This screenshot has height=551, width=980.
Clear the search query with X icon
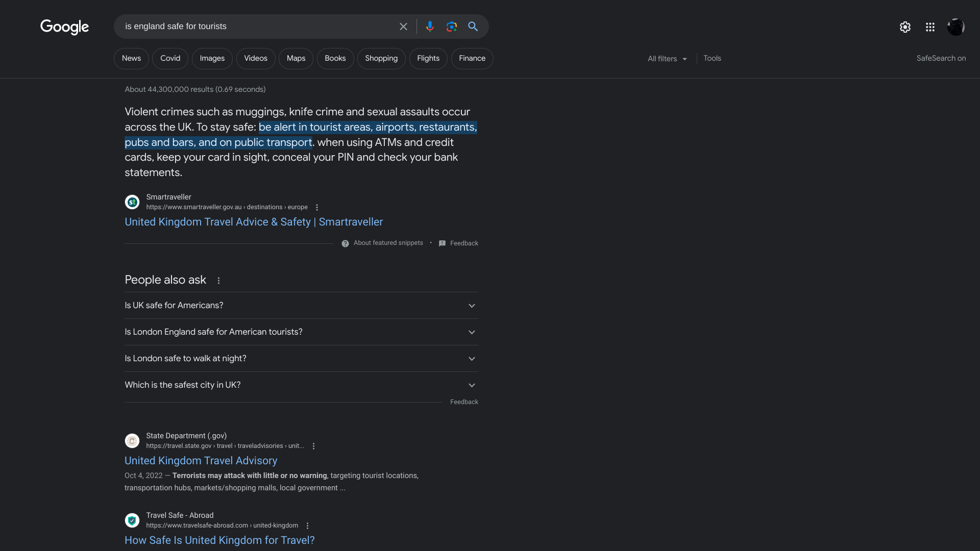403,27
